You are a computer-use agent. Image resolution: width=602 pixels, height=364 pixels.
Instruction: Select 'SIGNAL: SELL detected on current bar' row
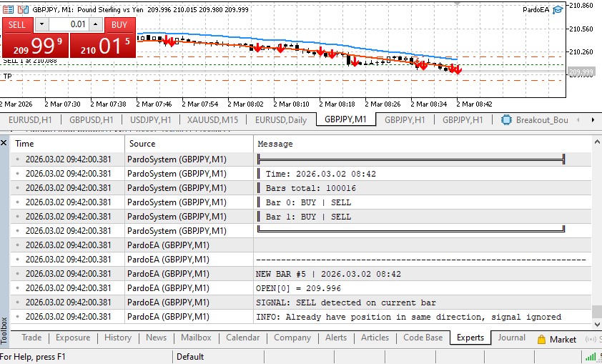(x=301, y=302)
